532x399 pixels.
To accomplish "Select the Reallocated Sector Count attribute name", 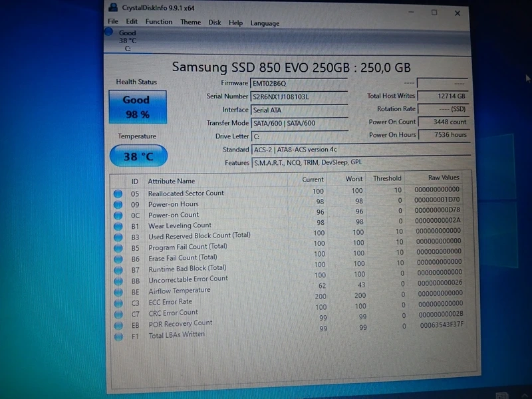I will click(186, 193).
